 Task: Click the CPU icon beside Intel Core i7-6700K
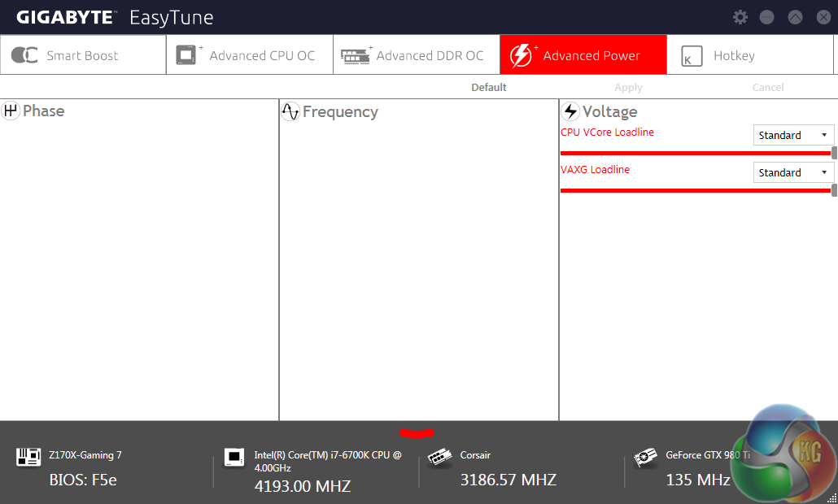(234, 457)
